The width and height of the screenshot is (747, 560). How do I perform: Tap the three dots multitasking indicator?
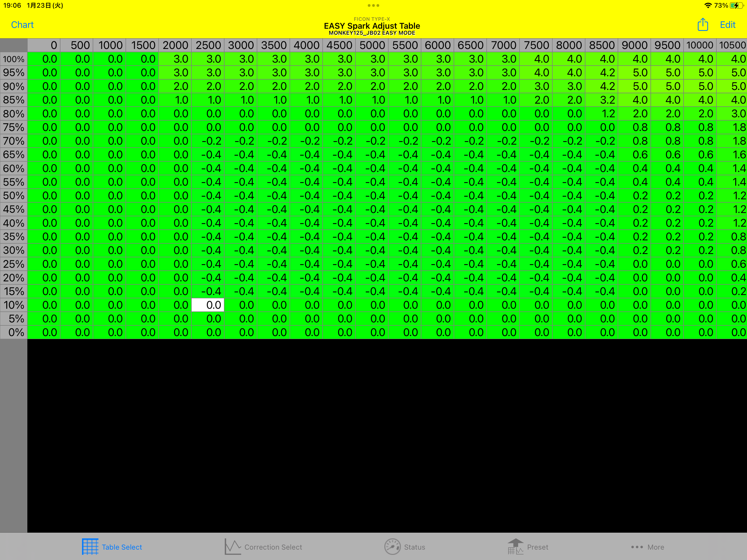pos(373,5)
